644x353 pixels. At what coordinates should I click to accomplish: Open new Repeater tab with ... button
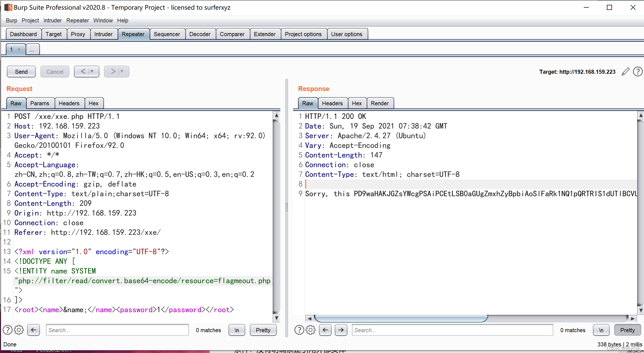pos(32,49)
